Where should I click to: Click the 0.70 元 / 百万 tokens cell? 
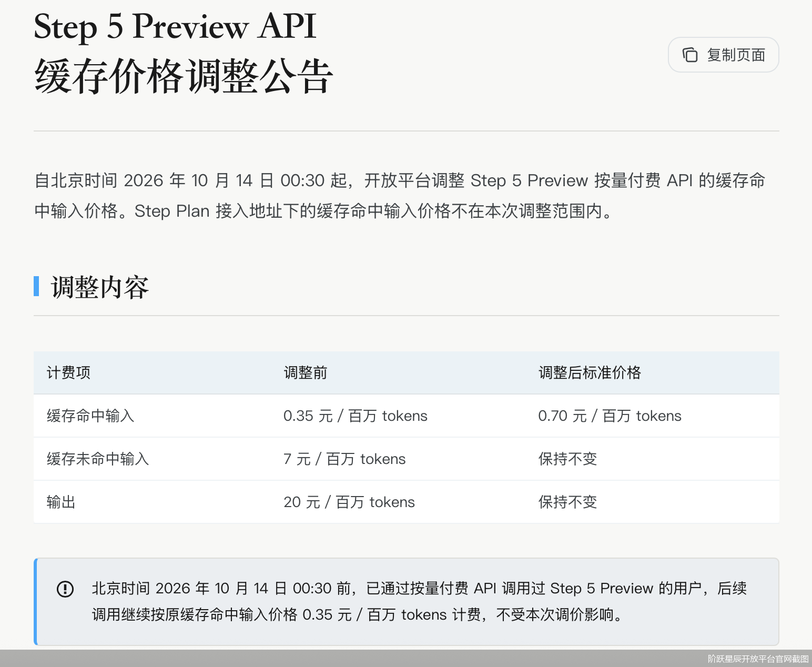[610, 416]
